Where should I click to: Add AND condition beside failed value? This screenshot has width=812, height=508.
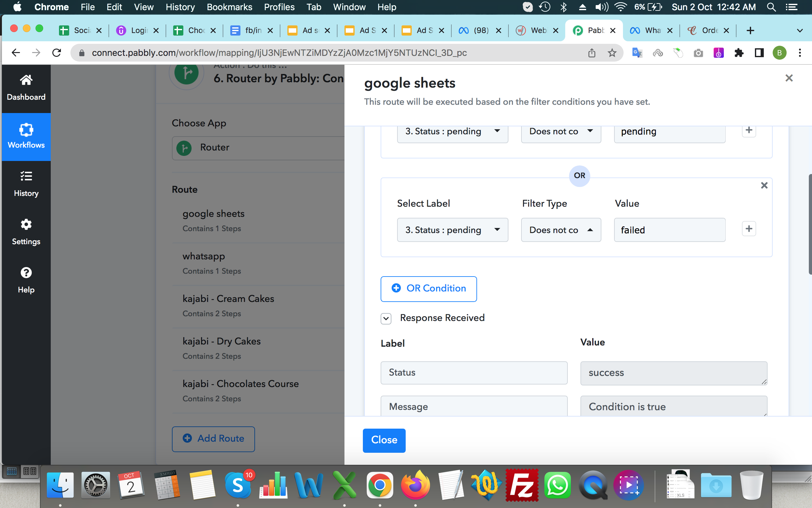[749, 229]
